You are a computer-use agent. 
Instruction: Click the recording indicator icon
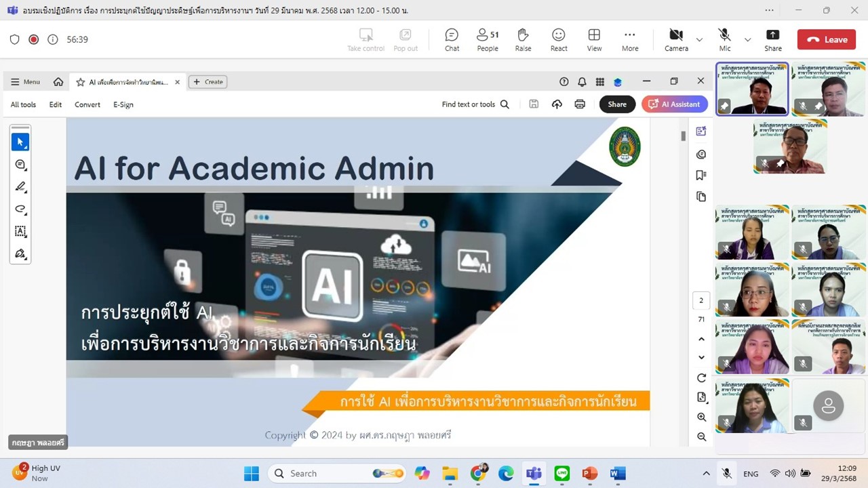point(33,39)
